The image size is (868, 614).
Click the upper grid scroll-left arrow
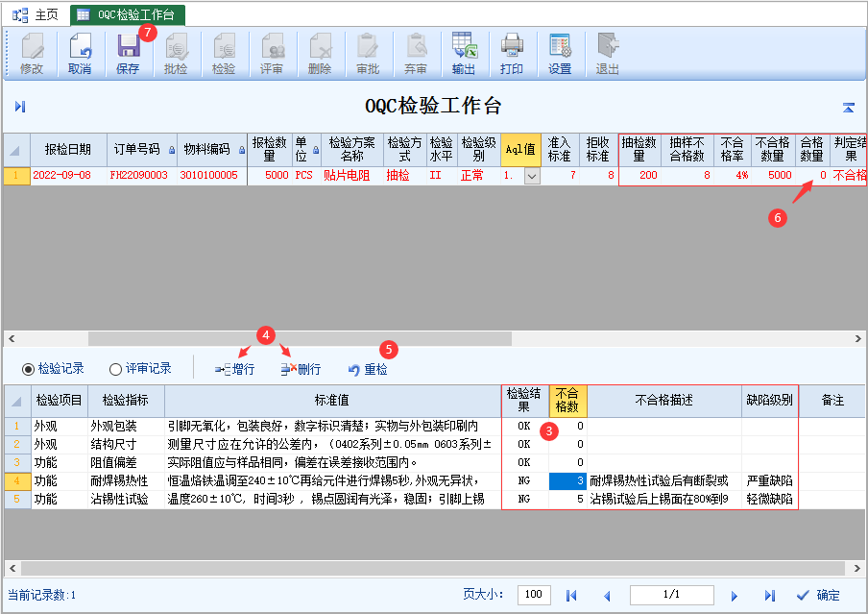coord(12,338)
